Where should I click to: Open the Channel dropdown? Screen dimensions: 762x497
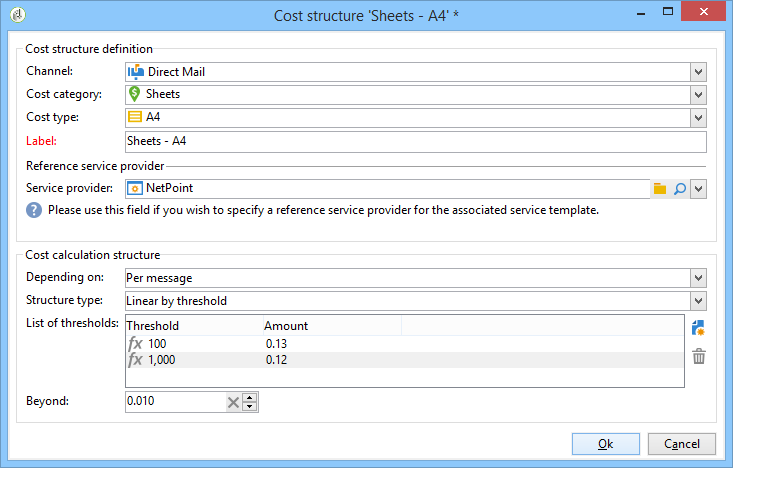tap(698, 72)
